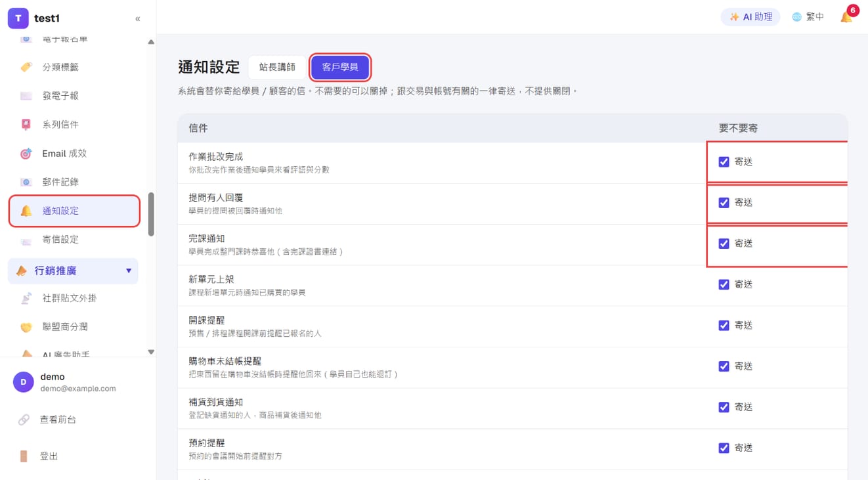Click the test1 purple T logo
The width and height of the screenshot is (868, 480).
tap(18, 18)
